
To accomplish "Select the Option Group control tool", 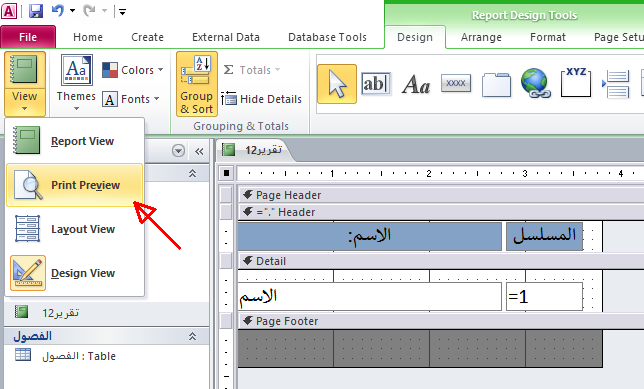I will click(575, 83).
